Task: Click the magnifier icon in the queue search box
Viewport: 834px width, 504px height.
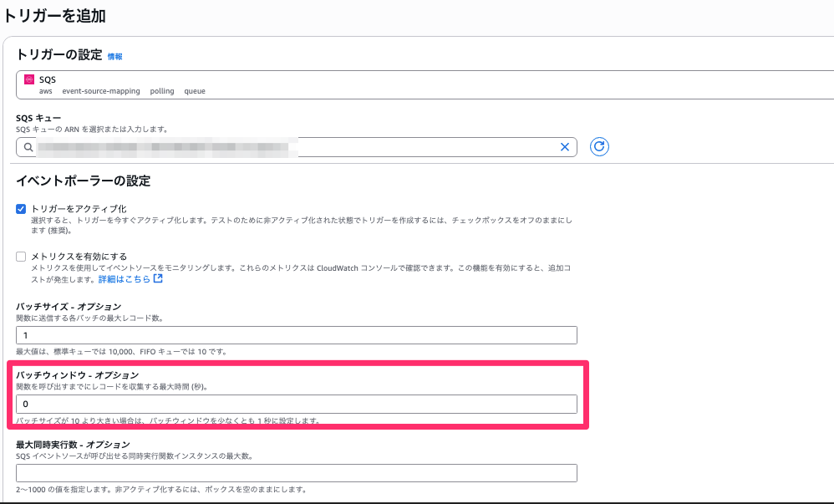Action: pyautogui.click(x=28, y=146)
